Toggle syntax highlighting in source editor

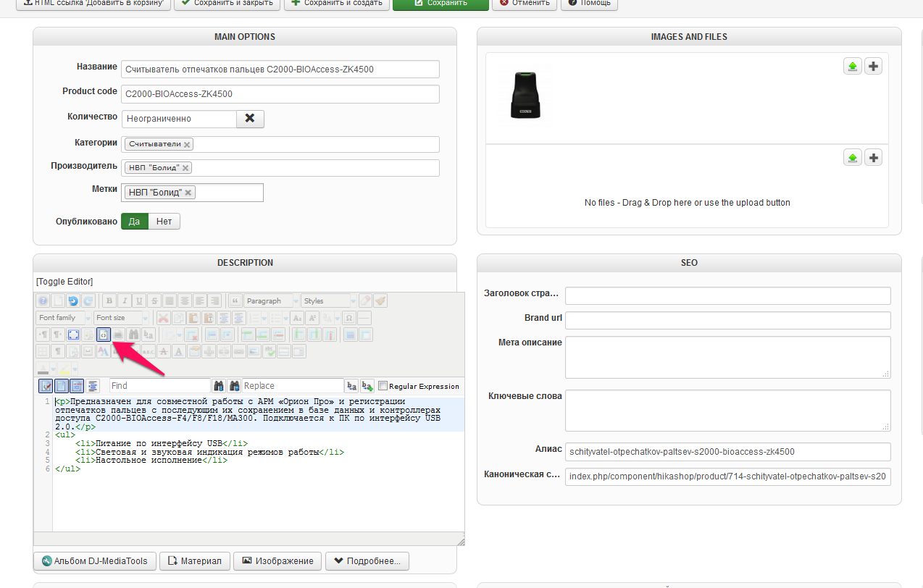(x=46, y=386)
